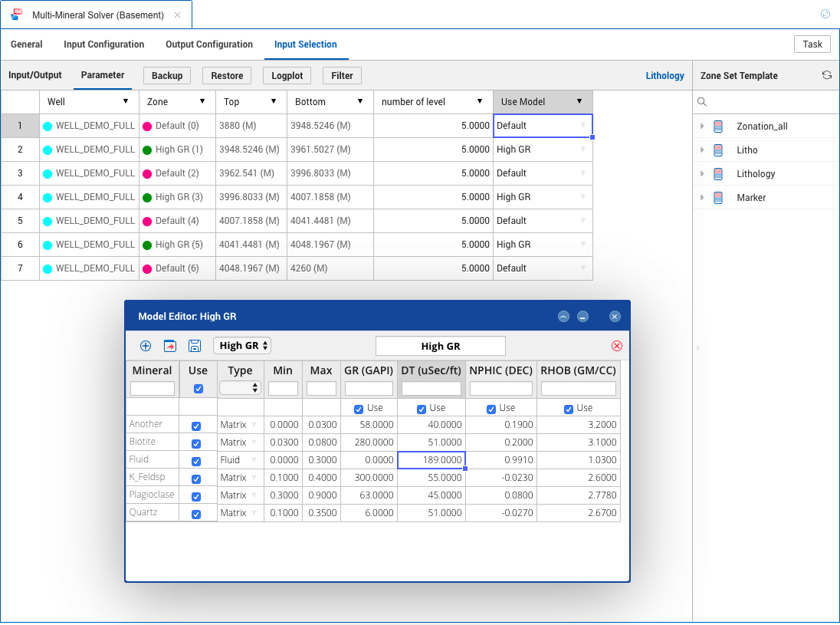Screen dimensions: 840x625
Task: Open the Input/Output sub-tab
Action: coord(34,75)
